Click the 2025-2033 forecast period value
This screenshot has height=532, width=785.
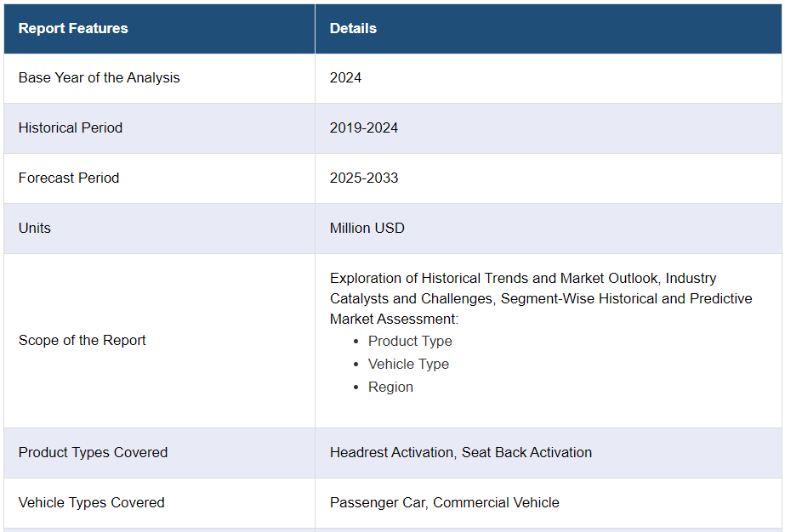coord(364,178)
